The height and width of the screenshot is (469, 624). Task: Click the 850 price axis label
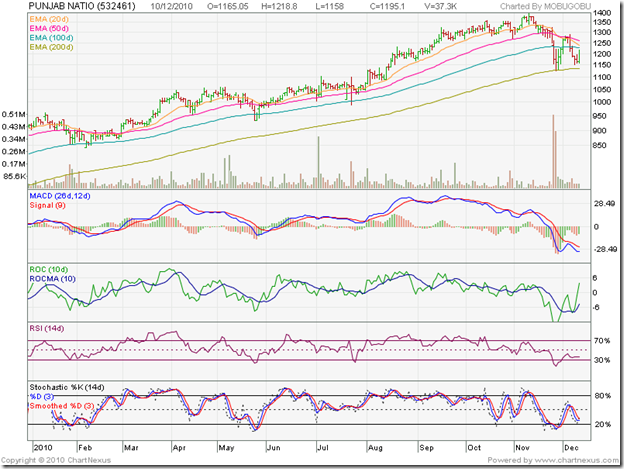point(599,145)
